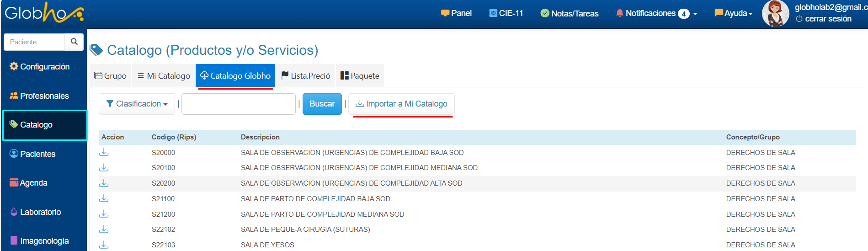Switch to the Mi Catalogo tab
Screen dimensions: 868x251
point(164,76)
